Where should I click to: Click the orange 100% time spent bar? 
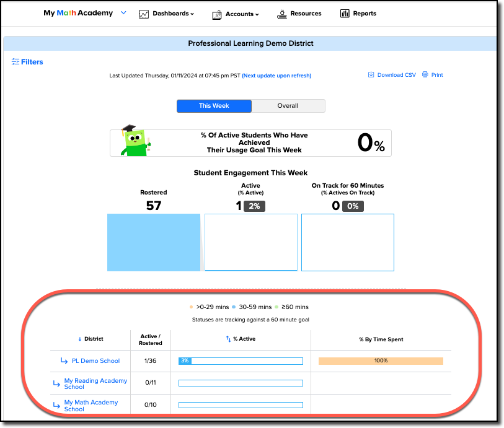(381, 361)
